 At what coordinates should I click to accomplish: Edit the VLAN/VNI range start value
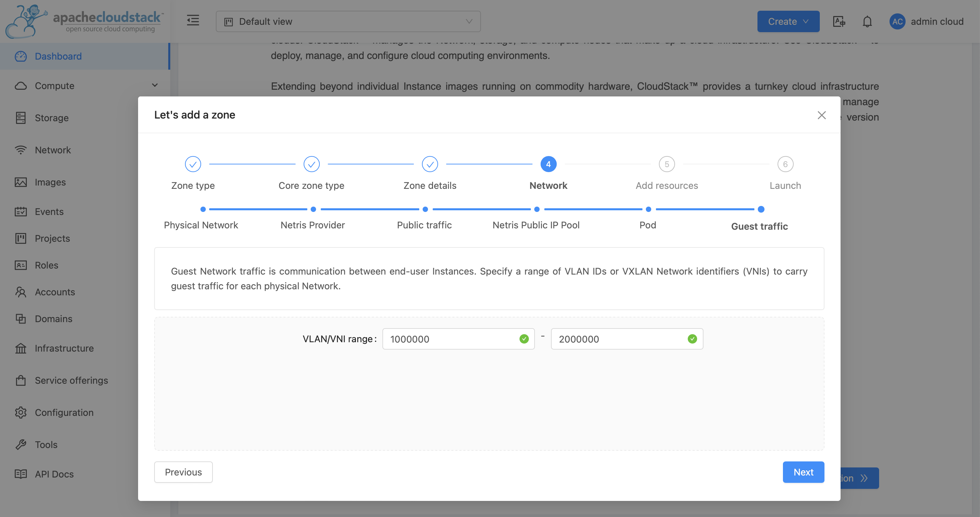click(449, 339)
